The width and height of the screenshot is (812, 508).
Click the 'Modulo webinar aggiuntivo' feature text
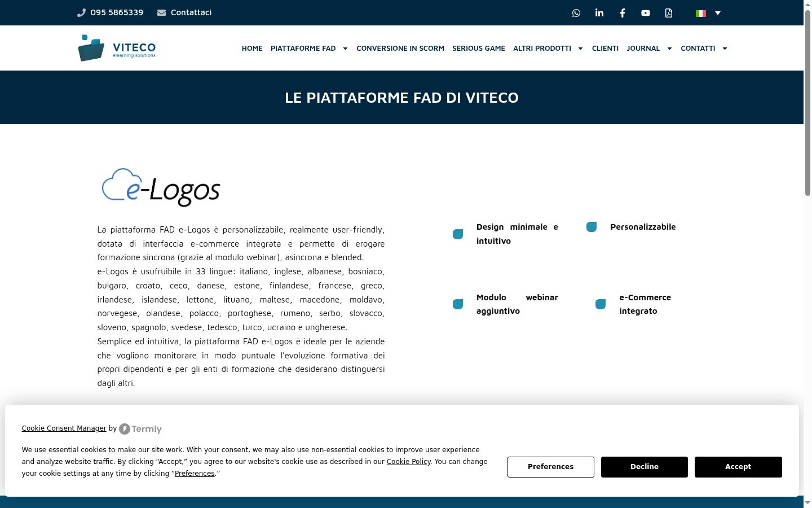coord(517,304)
